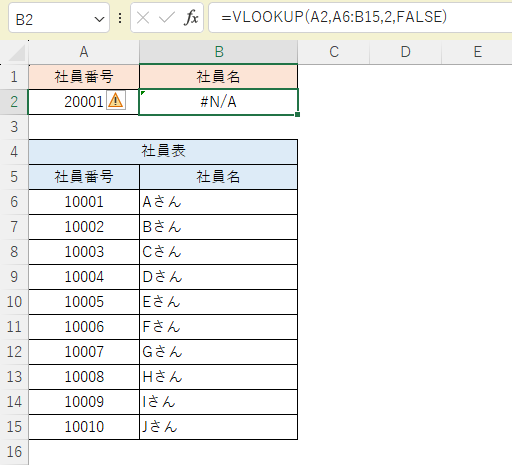Image resolution: width=512 pixels, height=465 pixels.
Task: Select row 16 header
Action: pos(14,452)
